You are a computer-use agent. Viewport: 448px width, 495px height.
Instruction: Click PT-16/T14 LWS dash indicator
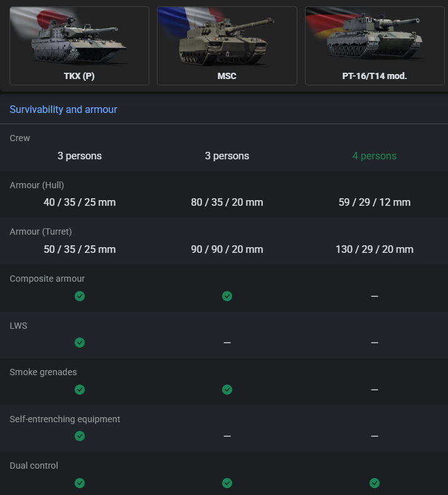[x=375, y=343]
